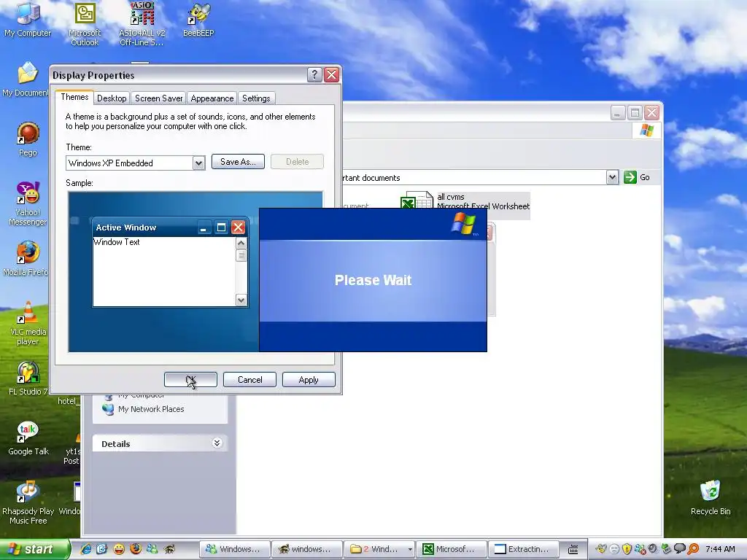Open the Settings tab

[256, 98]
